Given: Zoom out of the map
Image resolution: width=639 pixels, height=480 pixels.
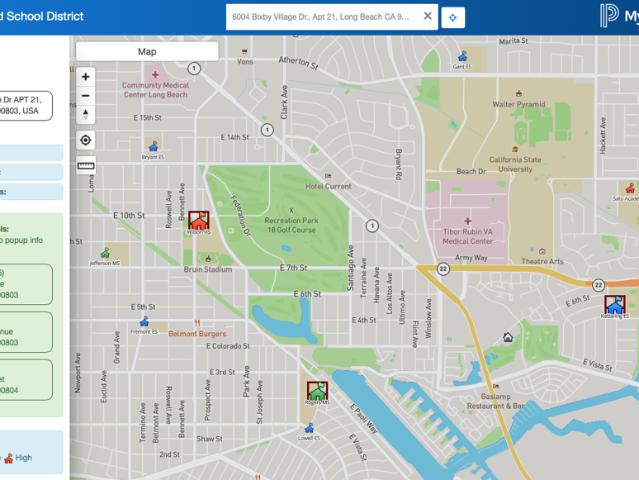Looking at the screenshot, I should [86, 95].
